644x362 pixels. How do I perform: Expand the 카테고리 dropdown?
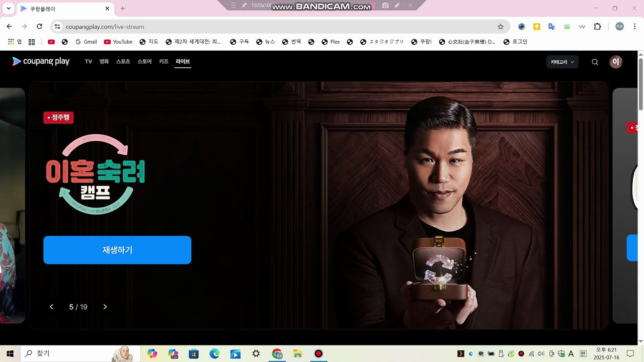coord(562,62)
